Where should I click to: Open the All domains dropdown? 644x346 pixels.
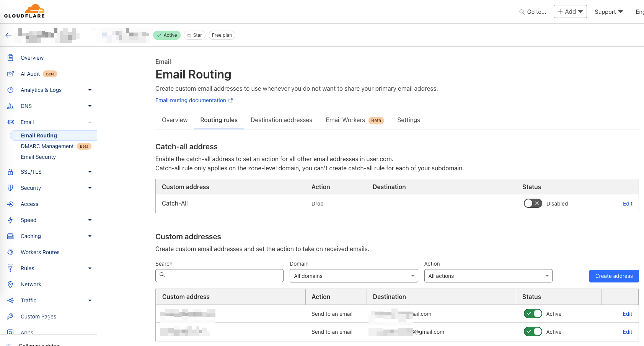[354, 276]
